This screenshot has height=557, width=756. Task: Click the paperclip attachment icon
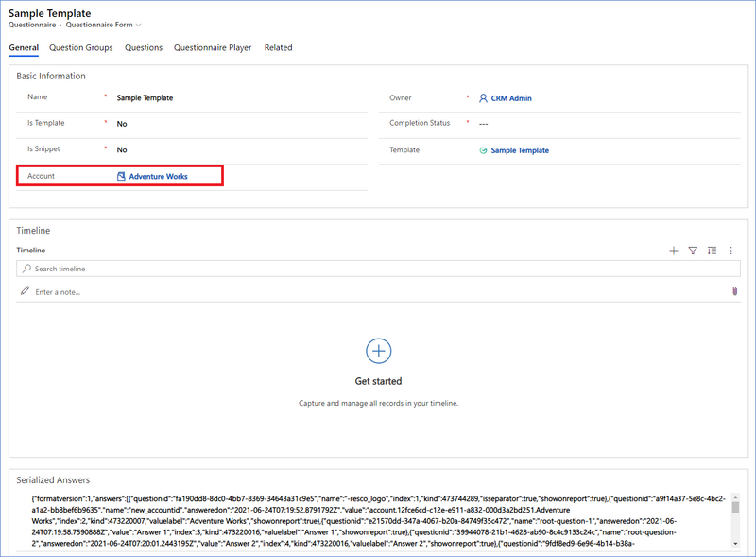point(734,291)
